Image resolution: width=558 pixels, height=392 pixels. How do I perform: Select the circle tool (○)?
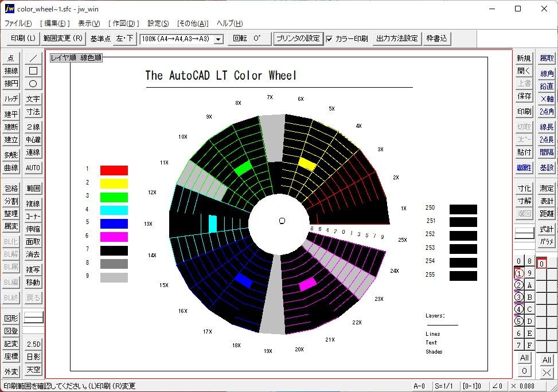pyautogui.click(x=33, y=84)
